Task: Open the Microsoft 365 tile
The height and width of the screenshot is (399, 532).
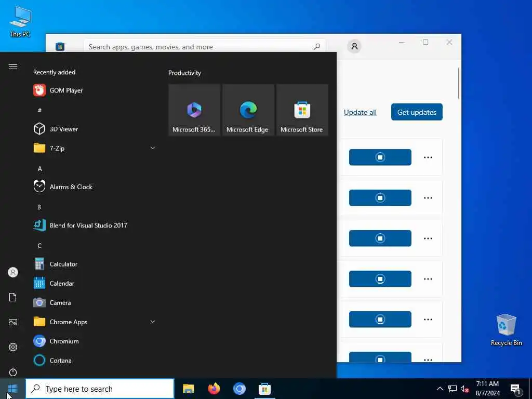Action: tap(194, 110)
